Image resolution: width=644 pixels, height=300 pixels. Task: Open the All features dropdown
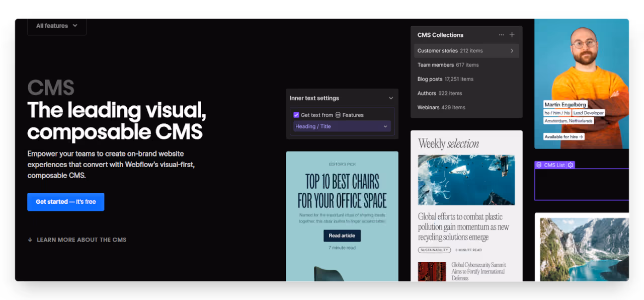57,26
